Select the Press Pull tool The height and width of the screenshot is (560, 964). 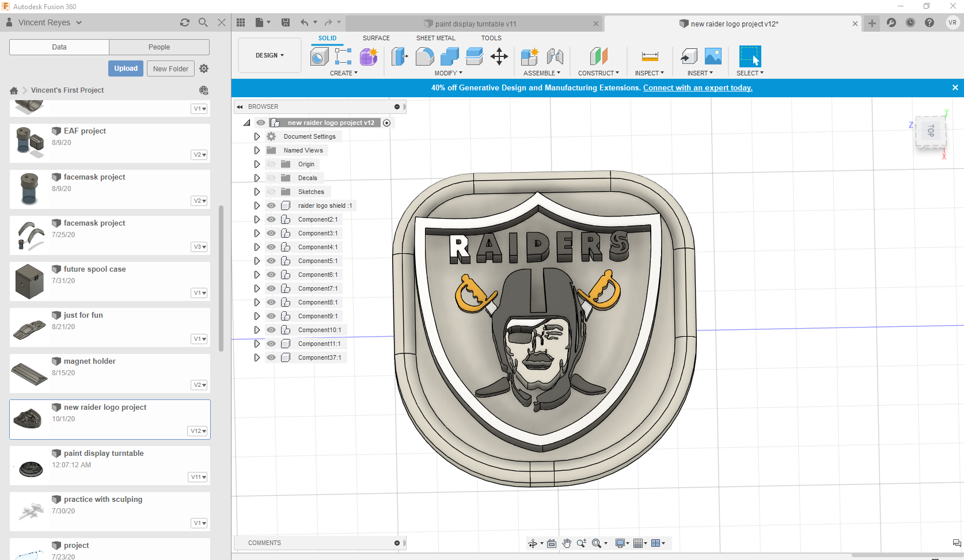click(400, 56)
